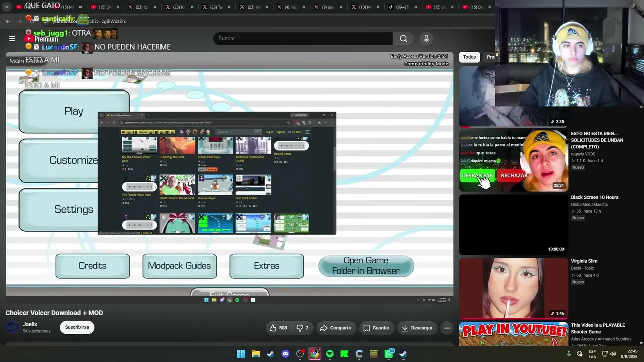Open 'This Video is a PLAYABLE' title
The height and width of the screenshot is (362, 644).
[598, 328]
